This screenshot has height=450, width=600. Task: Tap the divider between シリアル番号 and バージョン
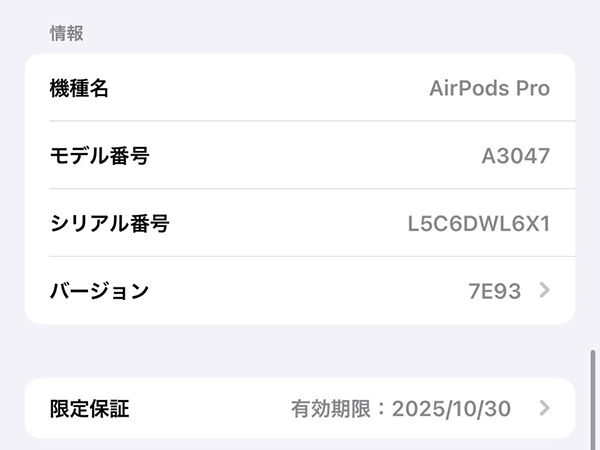click(300, 257)
